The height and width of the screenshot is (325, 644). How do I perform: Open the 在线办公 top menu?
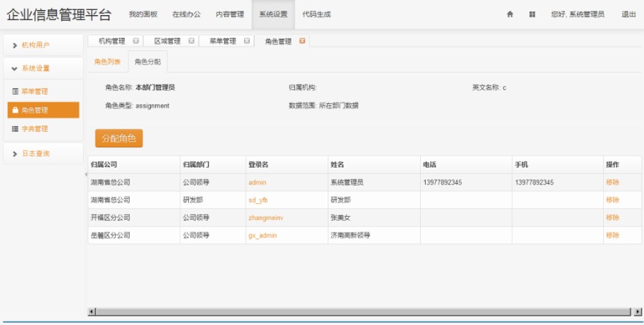click(187, 14)
